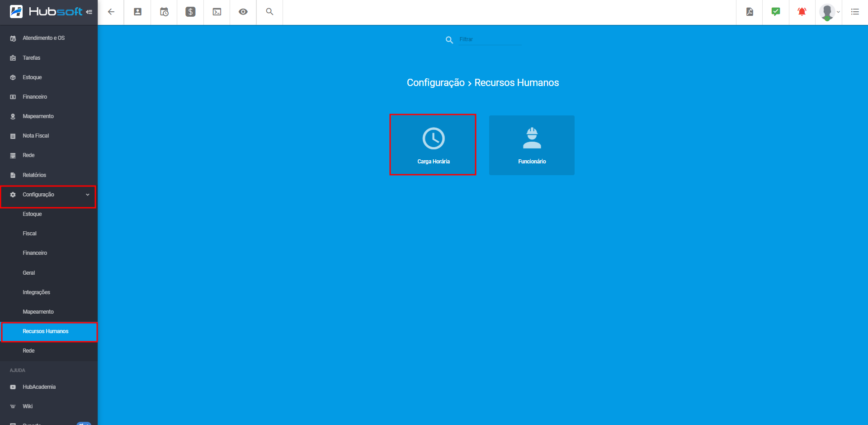Select Integrações under Configuração
Viewport: 868px width, 425px height.
click(x=49, y=292)
